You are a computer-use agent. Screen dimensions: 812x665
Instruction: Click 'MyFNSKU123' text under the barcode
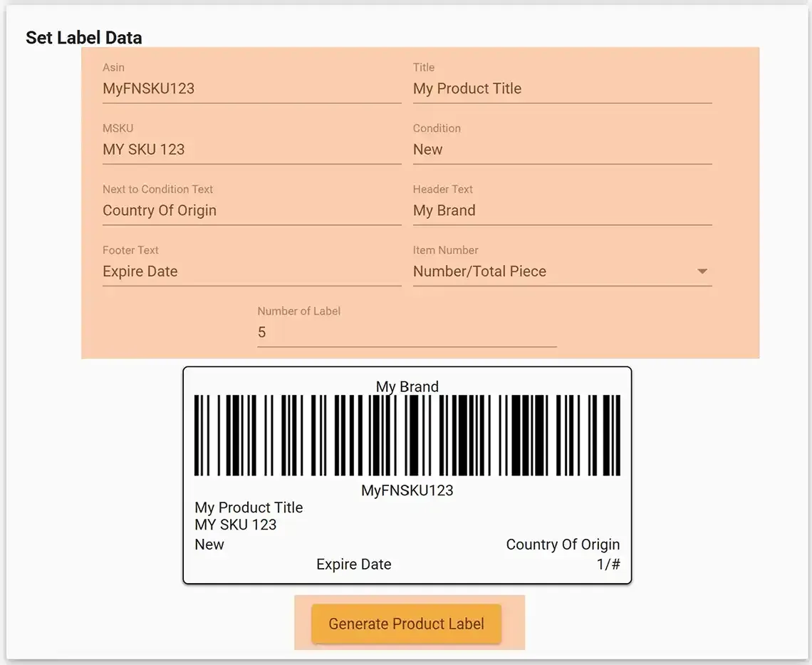point(407,490)
